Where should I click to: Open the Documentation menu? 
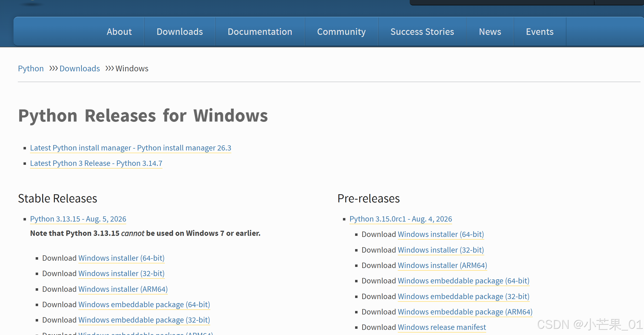(260, 32)
